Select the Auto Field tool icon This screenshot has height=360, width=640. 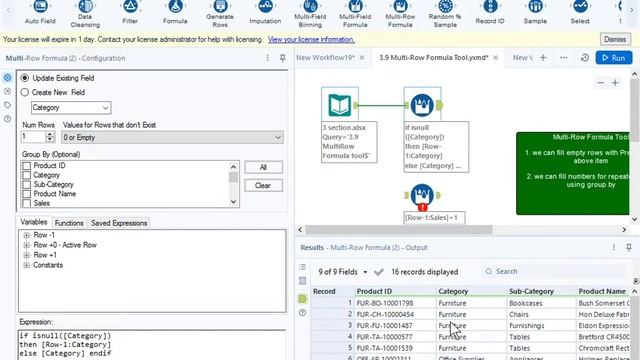pos(40,7)
